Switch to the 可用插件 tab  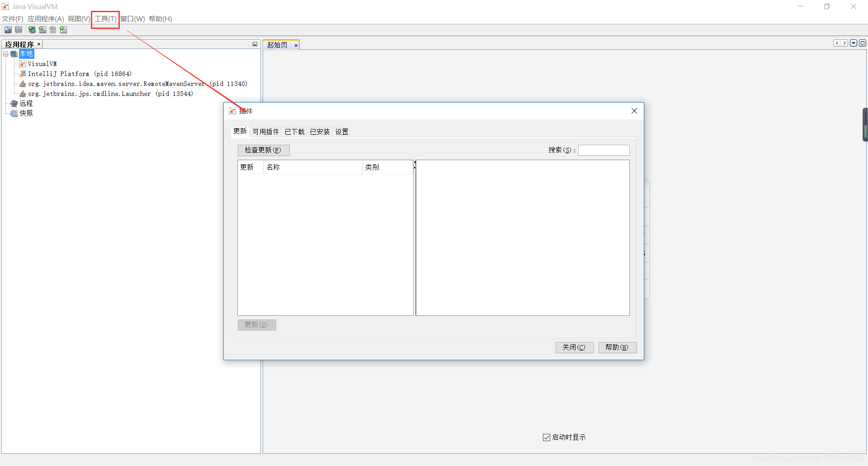coord(266,132)
